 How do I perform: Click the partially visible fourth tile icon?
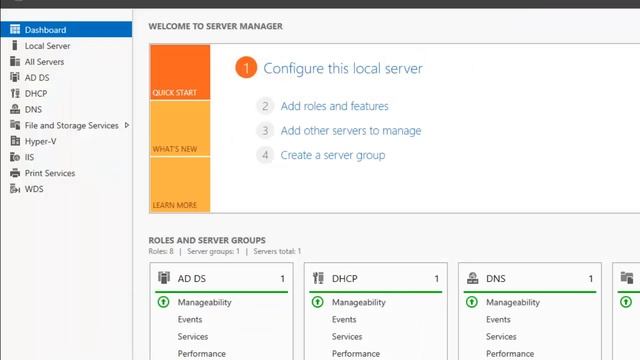click(x=627, y=278)
